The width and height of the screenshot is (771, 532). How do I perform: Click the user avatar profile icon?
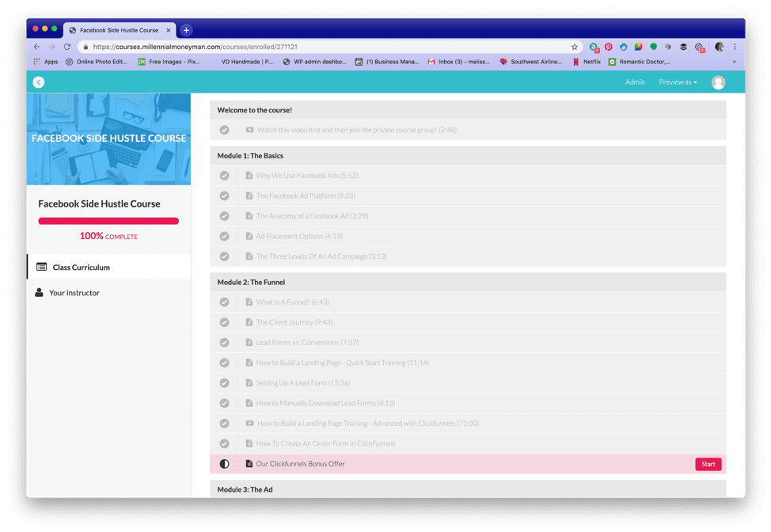(x=718, y=82)
